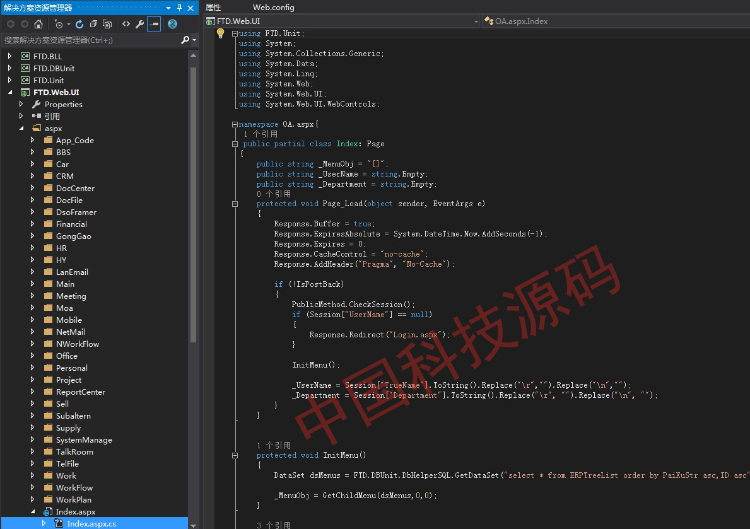The image size is (750, 529).
Task: Click the Refresh icon in Solution Explorer toolbar
Action: point(77,23)
